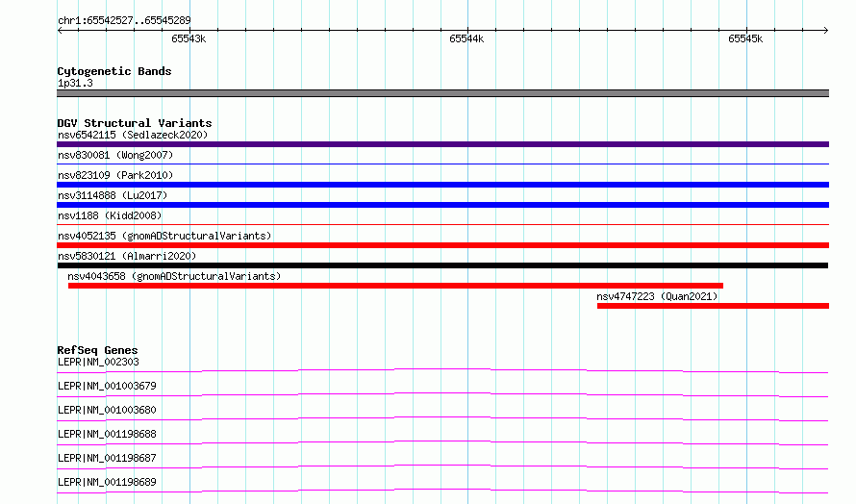This screenshot has height=504, width=856.
Task: Select the LEPR|NM_001198688 magenta transcript line
Action: click(442, 442)
